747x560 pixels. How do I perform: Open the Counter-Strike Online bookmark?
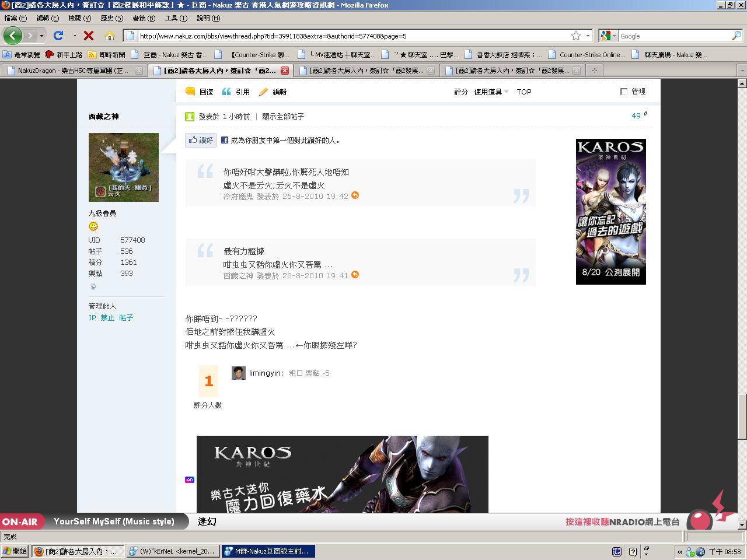point(587,55)
